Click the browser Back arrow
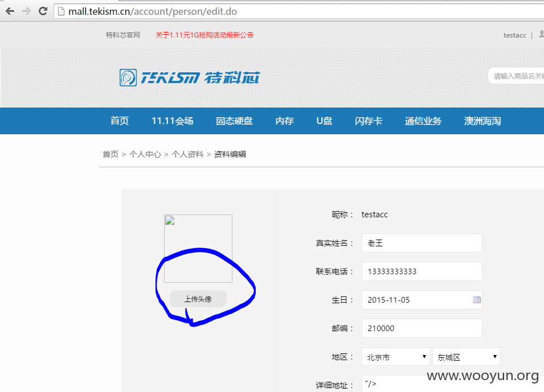This screenshot has height=392, width=544. pyautogui.click(x=10, y=11)
